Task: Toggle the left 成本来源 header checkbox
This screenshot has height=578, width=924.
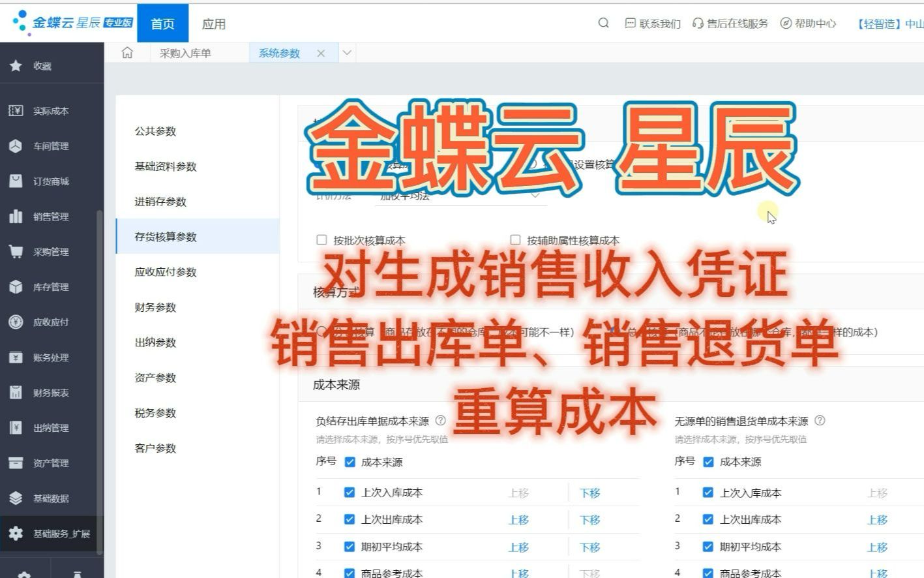Action: pos(350,463)
